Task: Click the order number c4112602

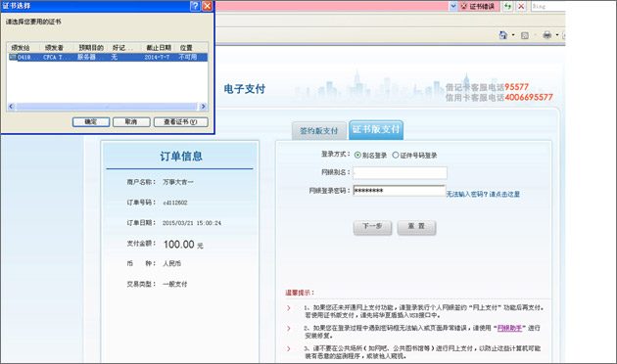Action: pos(175,203)
